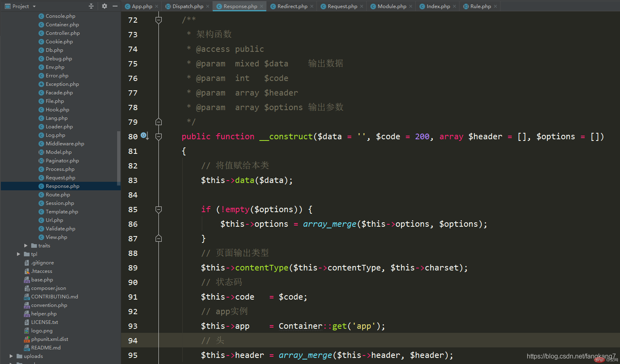620x364 pixels.
Task: Click the .htaccess file icon
Action: pyautogui.click(x=27, y=271)
